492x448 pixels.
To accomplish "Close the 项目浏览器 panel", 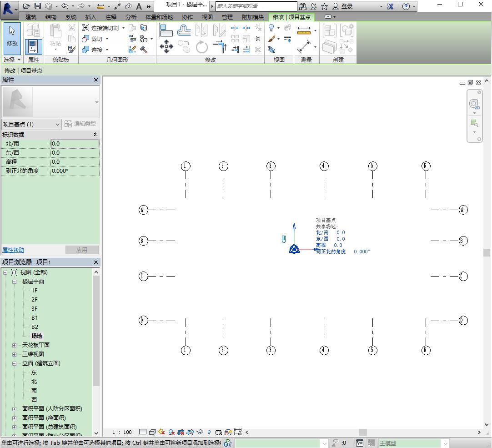I will pyautogui.click(x=96, y=262).
